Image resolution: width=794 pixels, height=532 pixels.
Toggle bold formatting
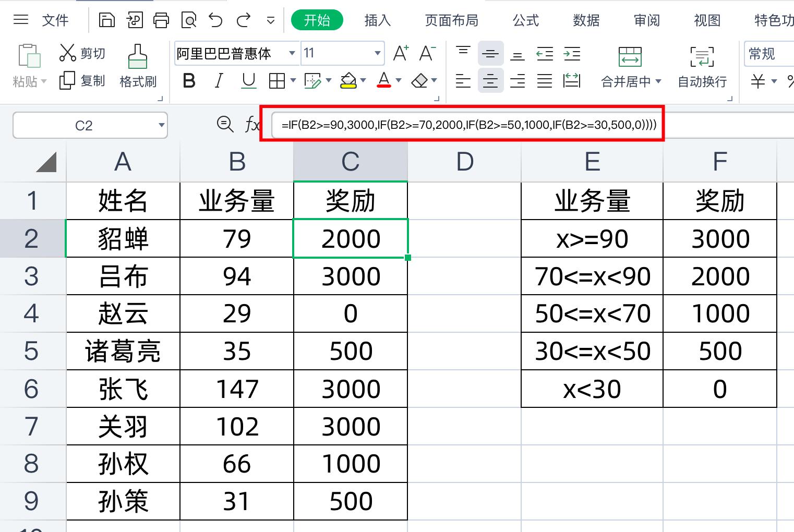(x=188, y=80)
